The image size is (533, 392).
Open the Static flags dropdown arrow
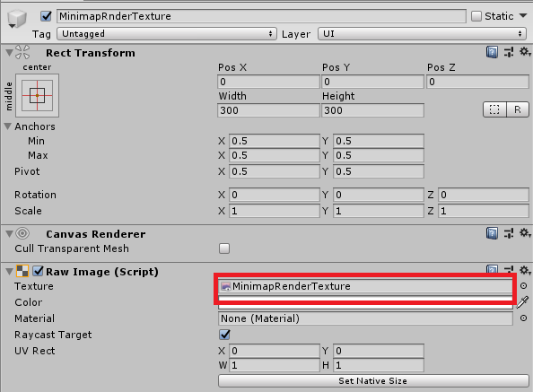(x=523, y=15)
